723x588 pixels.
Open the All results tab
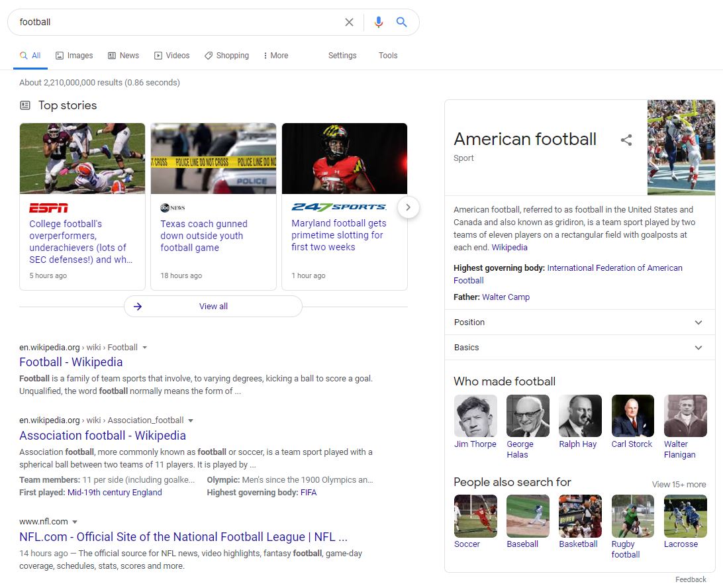30,56
